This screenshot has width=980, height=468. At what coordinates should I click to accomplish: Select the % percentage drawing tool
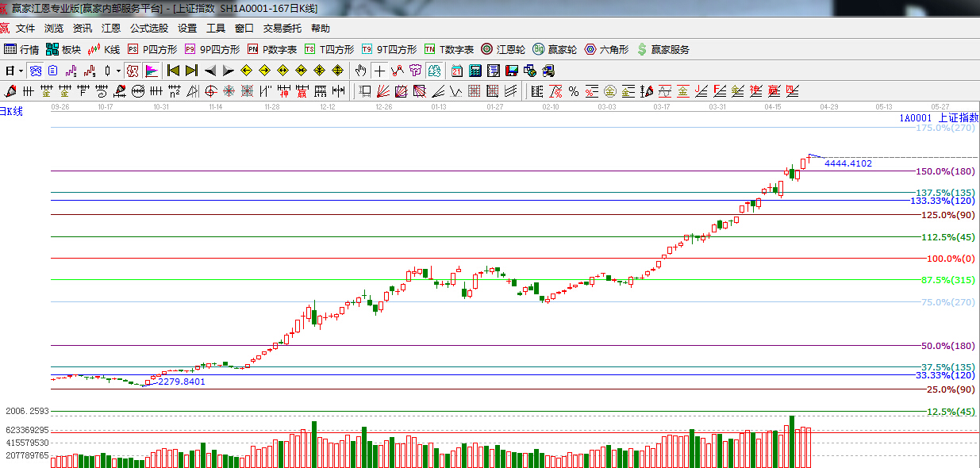point(573,91)
